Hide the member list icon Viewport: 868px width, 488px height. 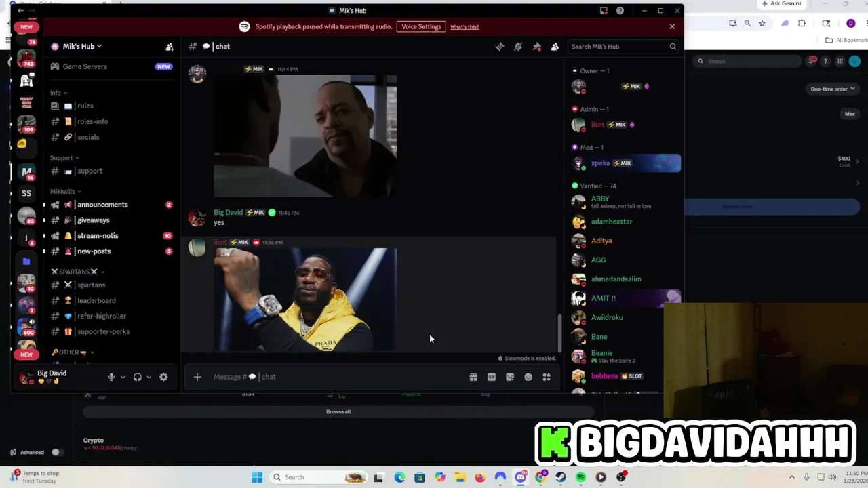point(555,47)
